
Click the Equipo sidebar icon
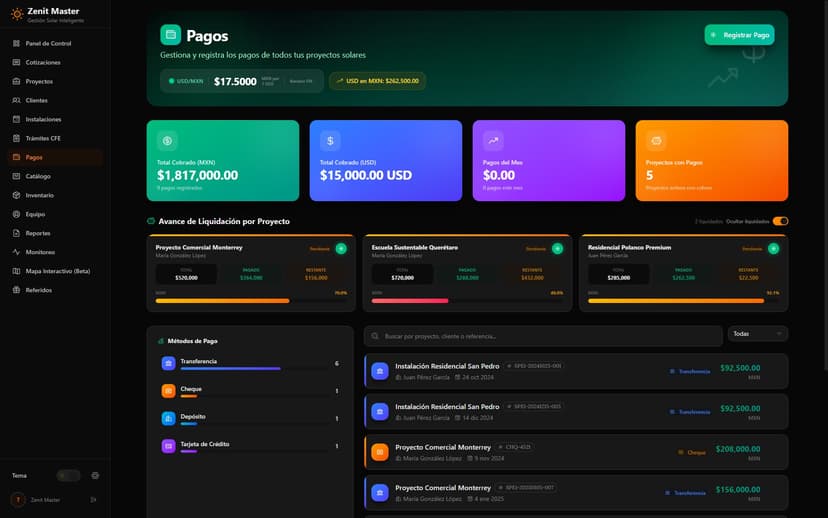(16, 214)
